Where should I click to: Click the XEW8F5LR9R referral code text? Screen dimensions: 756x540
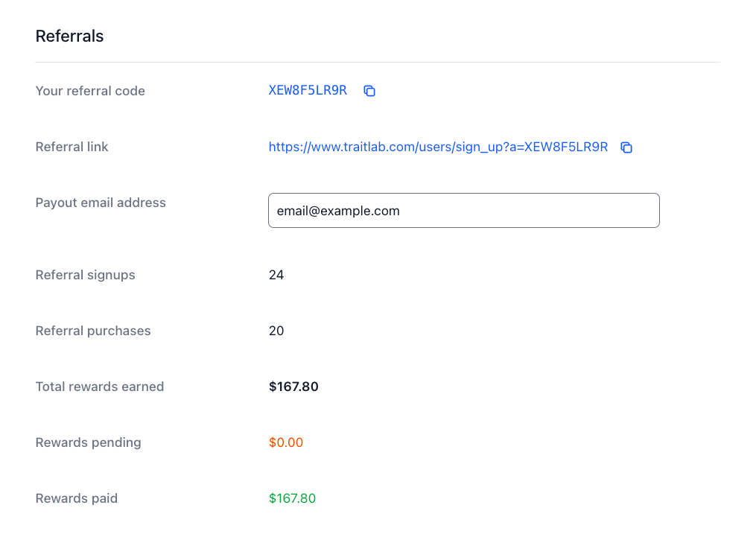click(308, 91)
